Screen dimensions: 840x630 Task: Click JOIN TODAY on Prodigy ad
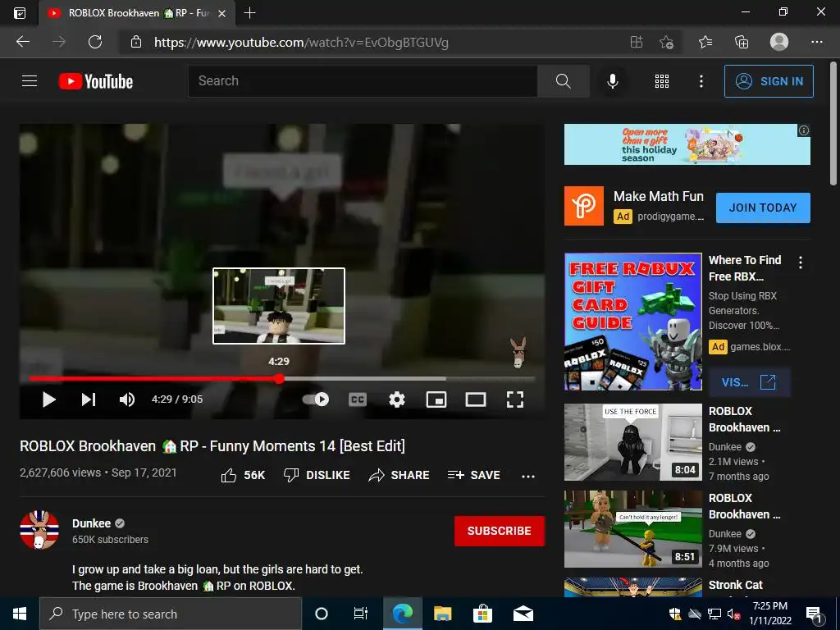click(763, 208)
